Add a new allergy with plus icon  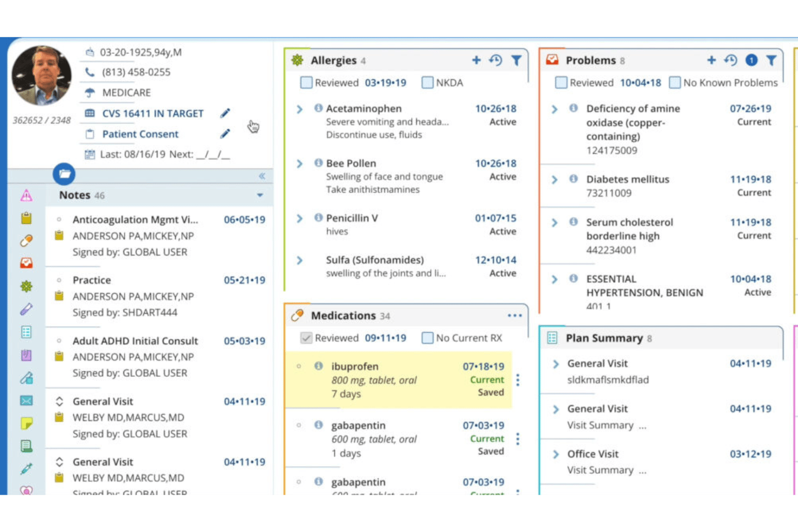(x=476, y=60)
